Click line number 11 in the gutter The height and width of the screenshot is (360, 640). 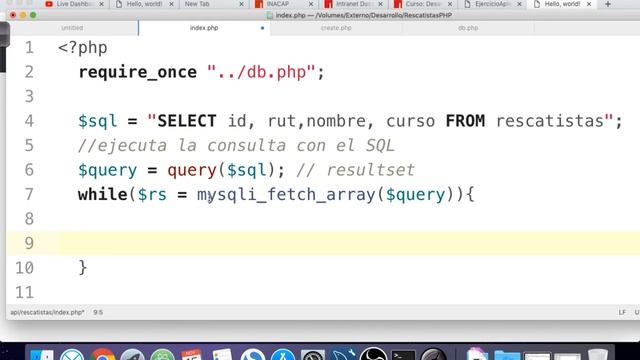pos(24,293)
